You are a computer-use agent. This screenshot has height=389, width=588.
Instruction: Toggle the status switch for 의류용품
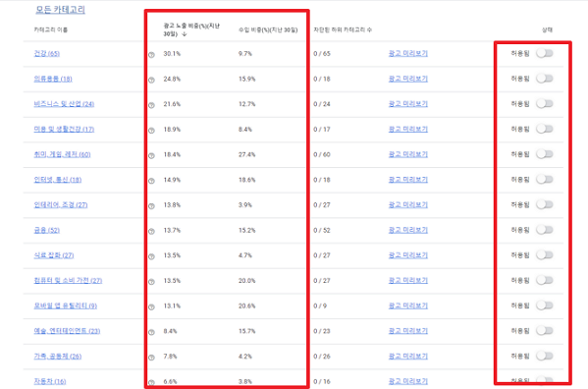545,79
